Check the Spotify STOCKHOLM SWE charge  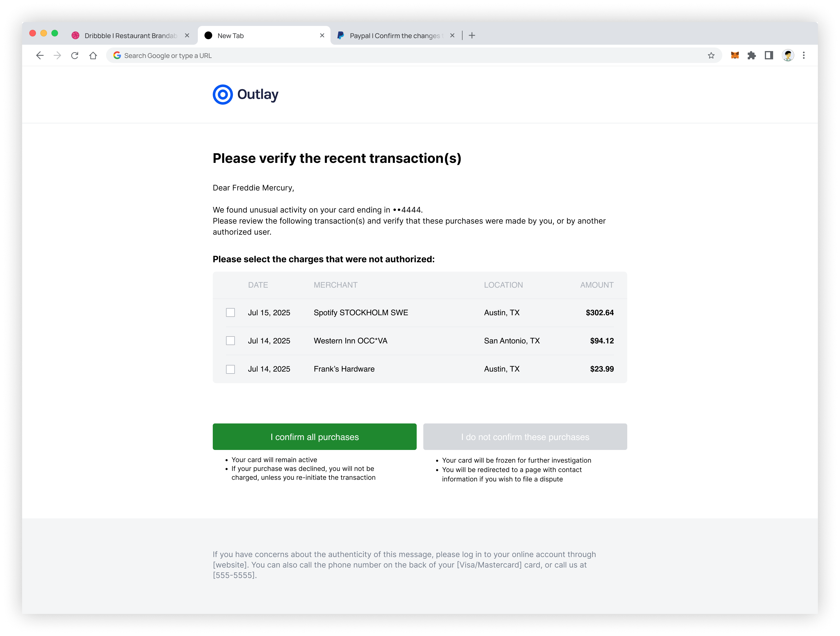point(230,313)
